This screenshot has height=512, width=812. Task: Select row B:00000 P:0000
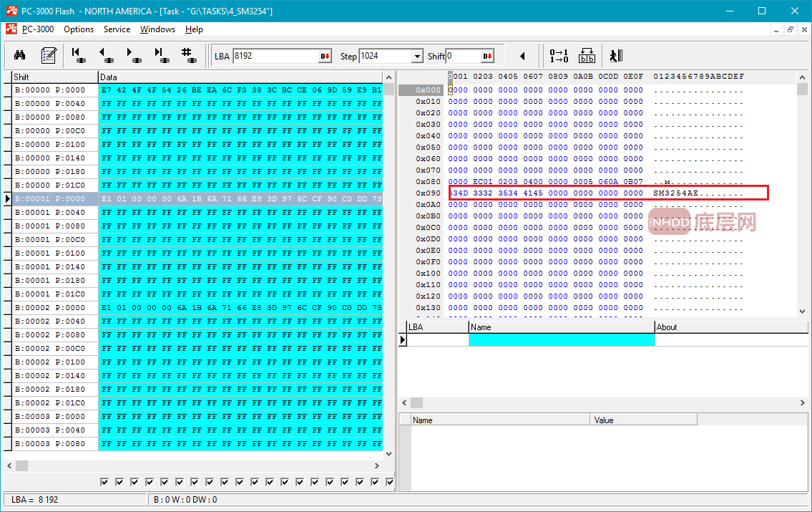pos(197,90)
